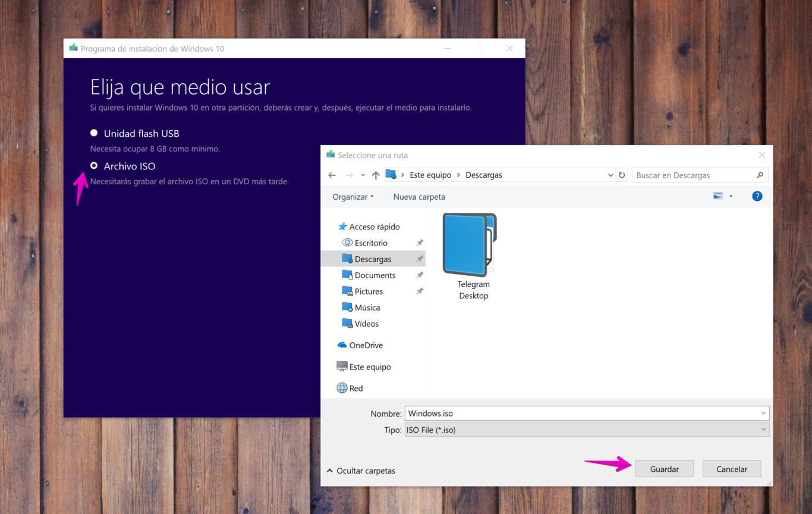Open the blue help question icon
812x514 pixels.
[757, 196]
